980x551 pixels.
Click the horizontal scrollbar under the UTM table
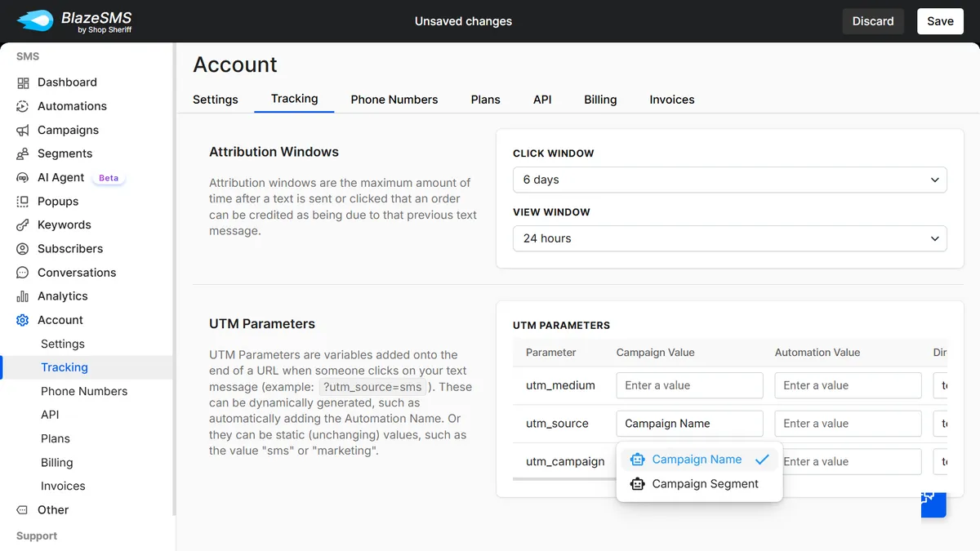[563, 480]
